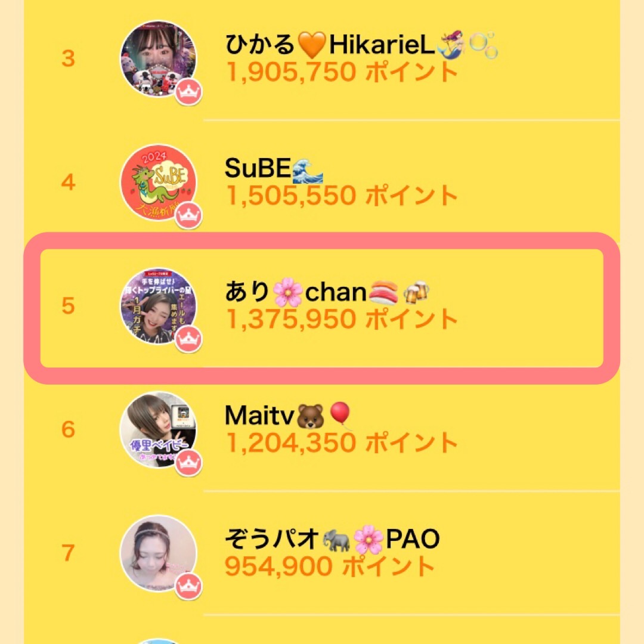Screen dimensions: 644x644
Task: Tap crown badge on Maitv's avatar
Action: (x=188, y=463)
